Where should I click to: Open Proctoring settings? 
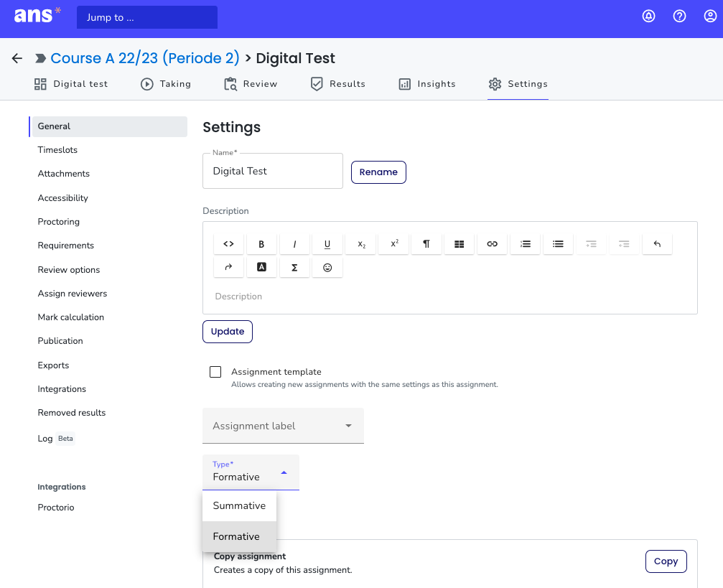tap(59, 222)
